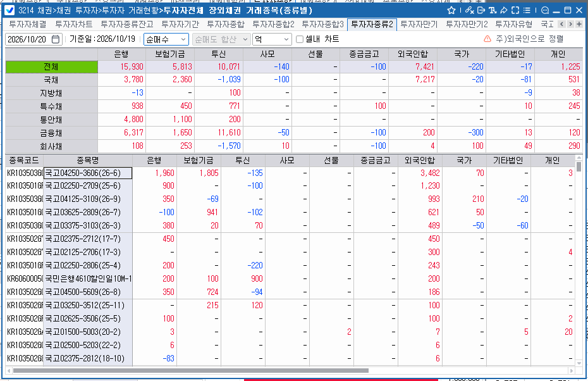The width and height of the screenshot is (588, 381).
Task: Open the 투자자종류잔고 tab
Action: pos(126,25)
